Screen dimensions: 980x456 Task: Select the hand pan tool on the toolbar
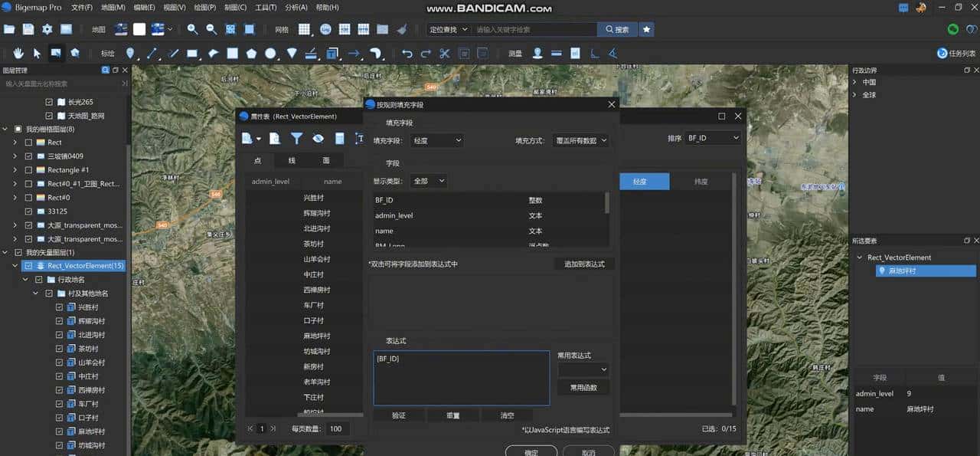tap(18, 53)
